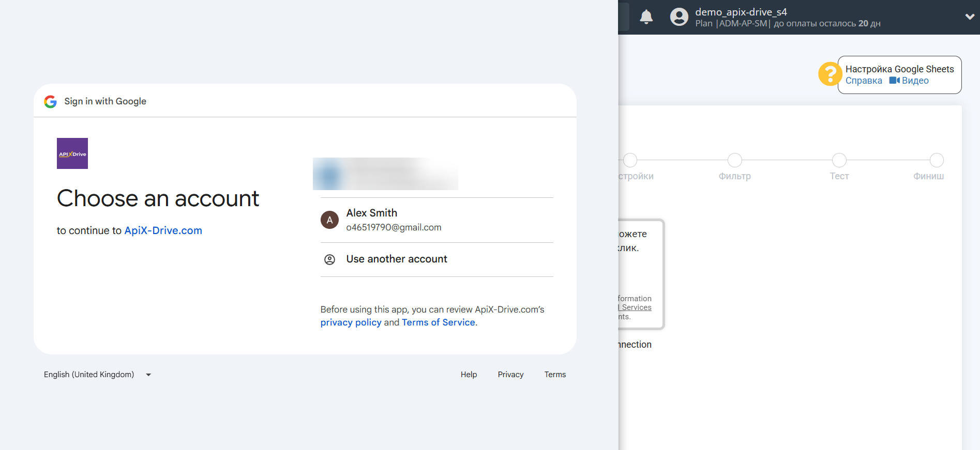Click the Sign in with Google header text

pyautogui.click(x=105, y=101)
